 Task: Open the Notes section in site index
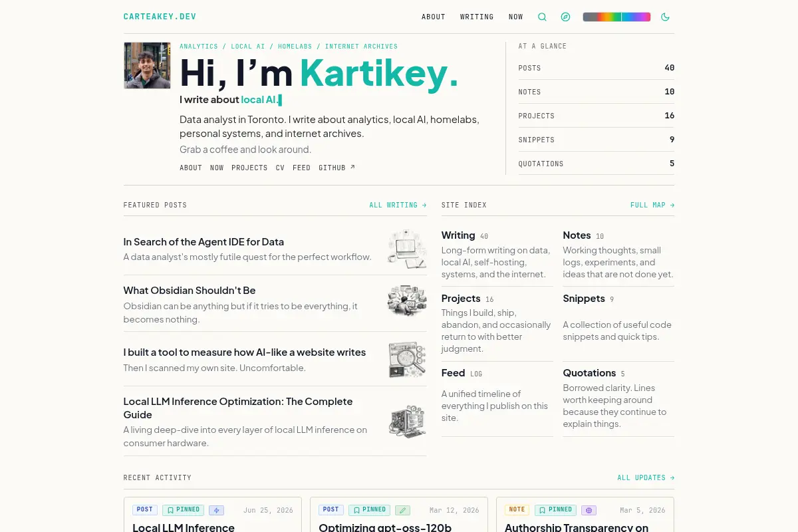point(577,235)
